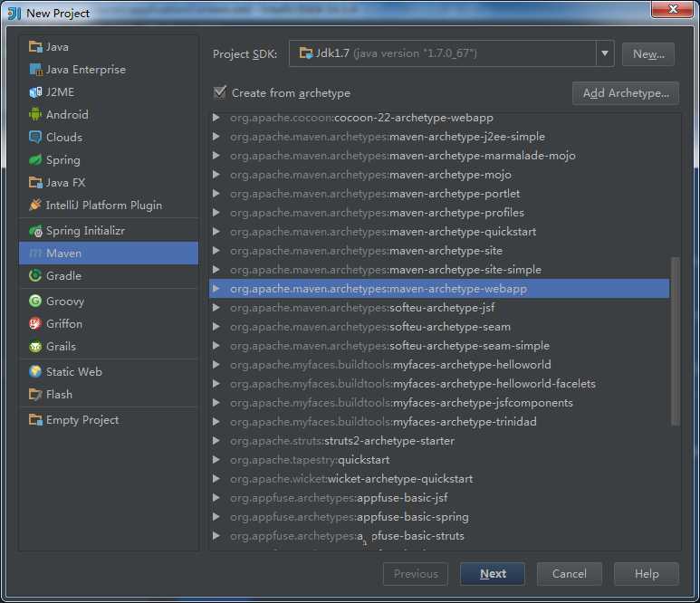Click the Flash folder icon
This screenshot has width=700, height=603.
point(35,394)
